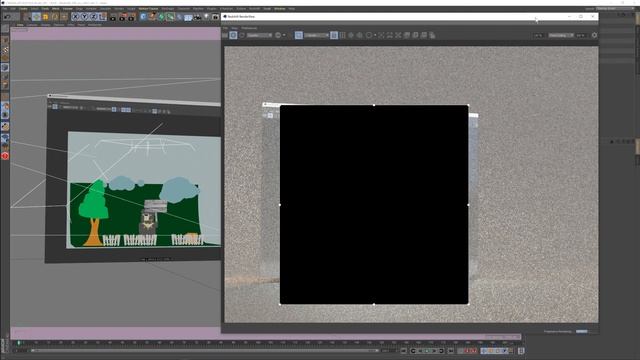640x360 pixels.
Task: Open the viewport Display menu
Action: (46, 24)
